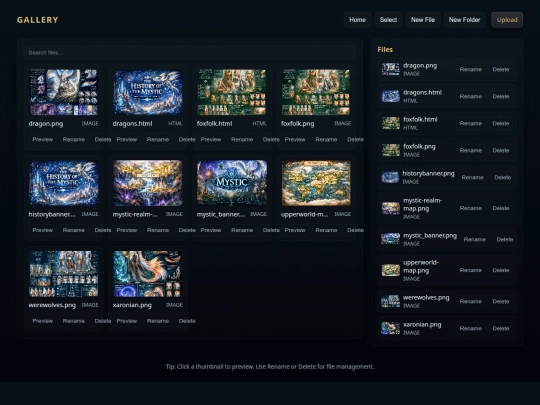Open the foxfolk.png thumbnail in the grid
Viewport: 540px width, 405px height.
pos(316,92)
